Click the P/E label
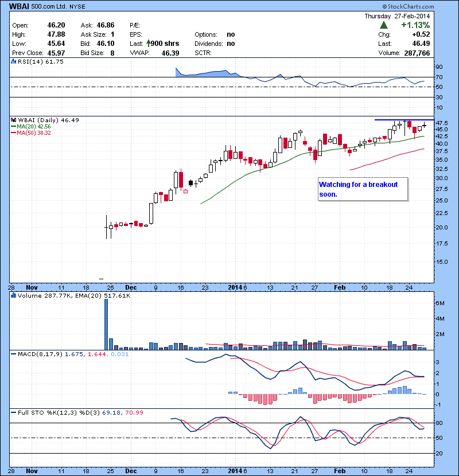This screenshot has width=459, height=476. click(135, 25)
